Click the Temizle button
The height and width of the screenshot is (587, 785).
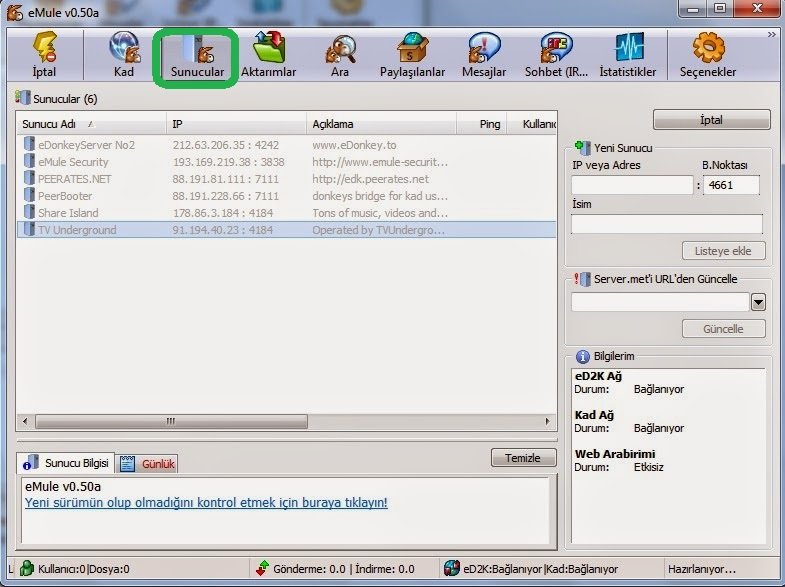click(x=523, y=457)
